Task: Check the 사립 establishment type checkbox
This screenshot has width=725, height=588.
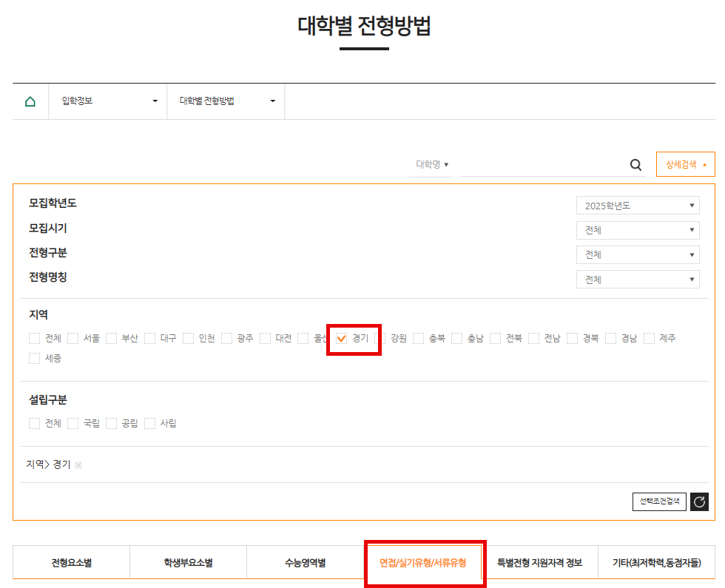Action: point(149,423)
